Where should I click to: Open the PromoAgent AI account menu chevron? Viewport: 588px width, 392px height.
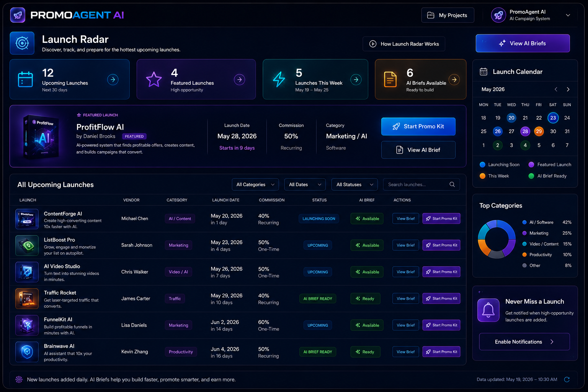pyautogui.click(x=568, y=15)
